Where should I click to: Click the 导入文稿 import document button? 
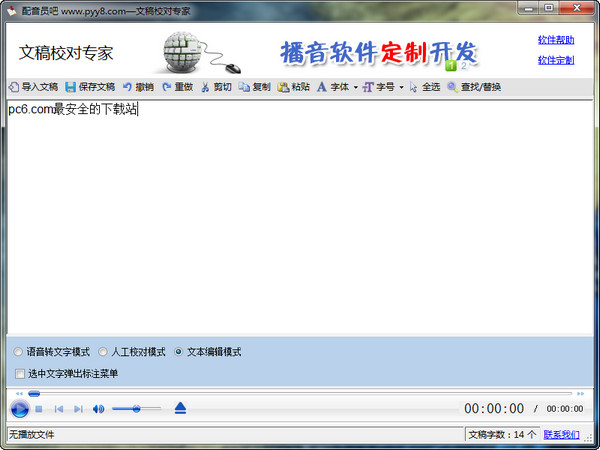(33, 87)
